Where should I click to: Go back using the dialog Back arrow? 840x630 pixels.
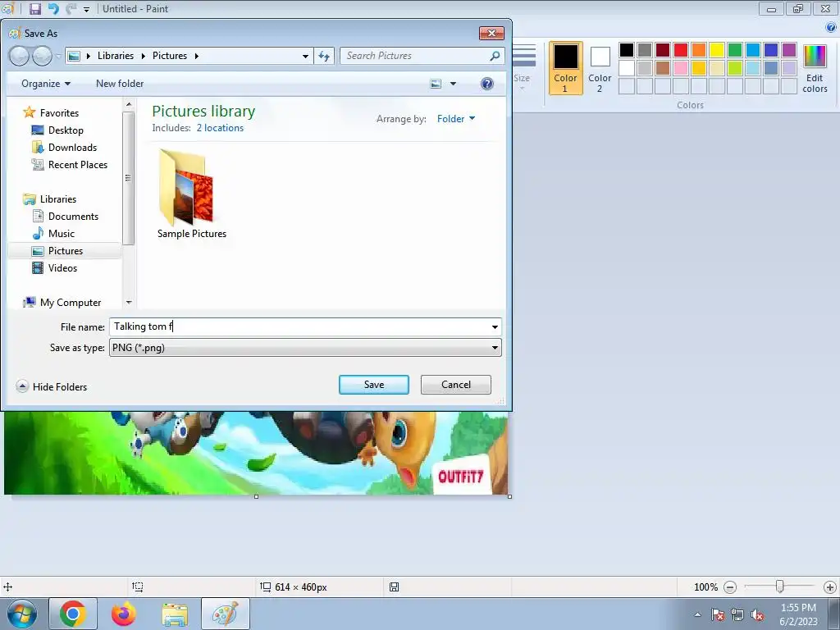[20, 56]
